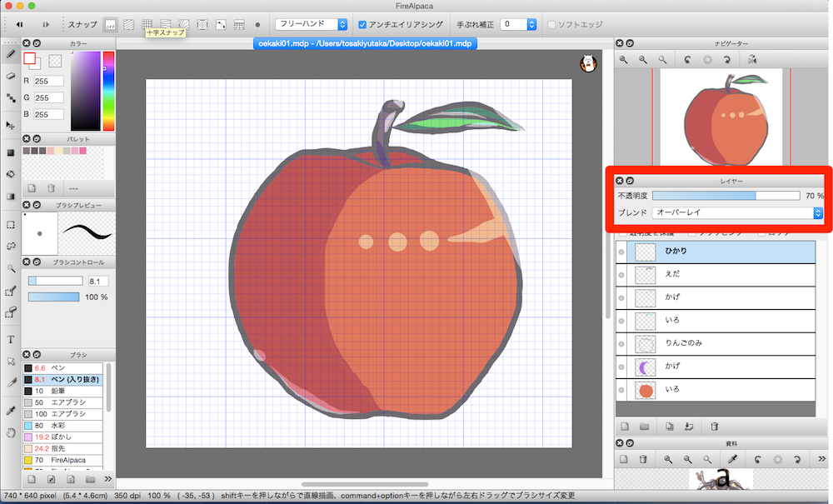Expand 資料 panel toolbar with » chevron
Viewport: 833px width, 504px height.
(821, 459)
